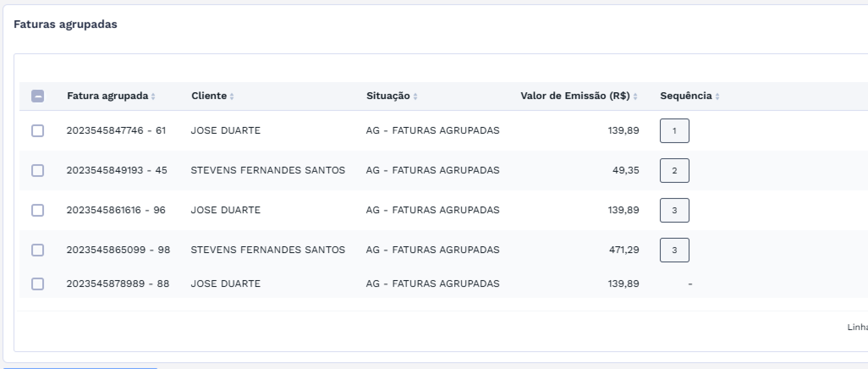
Task: Click the Valor de Emissão (R$) header
Action: click(x=575, y=96)
